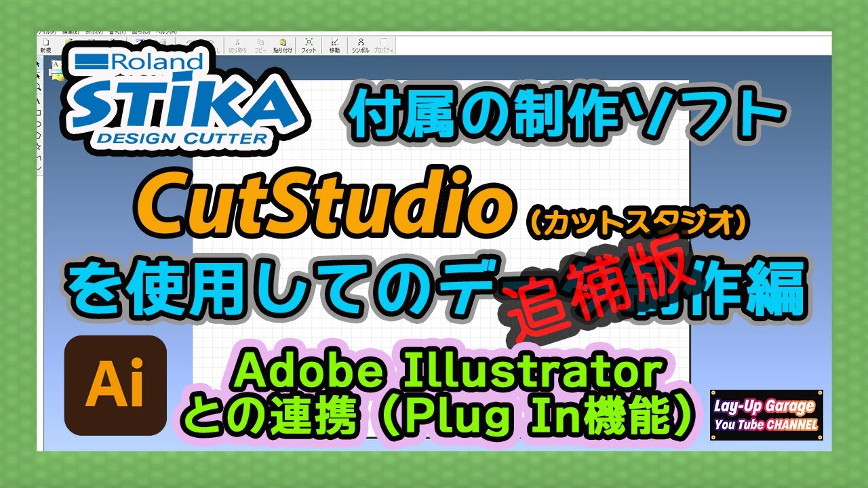Select the text A tool
The width and height of the screenshot is (868, 488).
tap(38, 101)
